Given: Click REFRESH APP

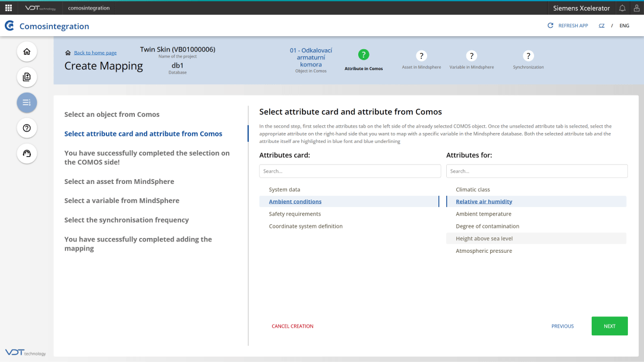Looking at the screenshot, I should pyautogui.click(x=573, y=26).
